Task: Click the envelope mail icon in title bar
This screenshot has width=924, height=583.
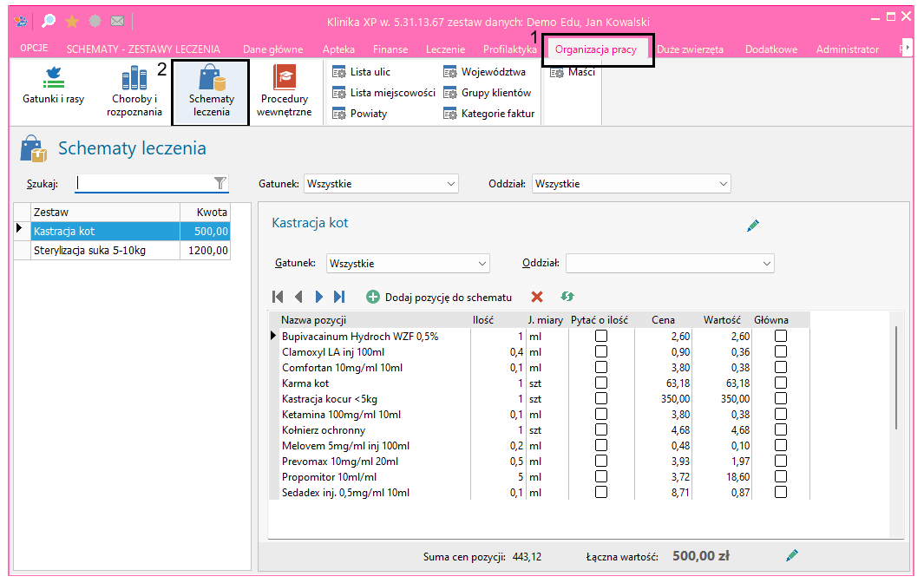Action: (x=117, y=22)
